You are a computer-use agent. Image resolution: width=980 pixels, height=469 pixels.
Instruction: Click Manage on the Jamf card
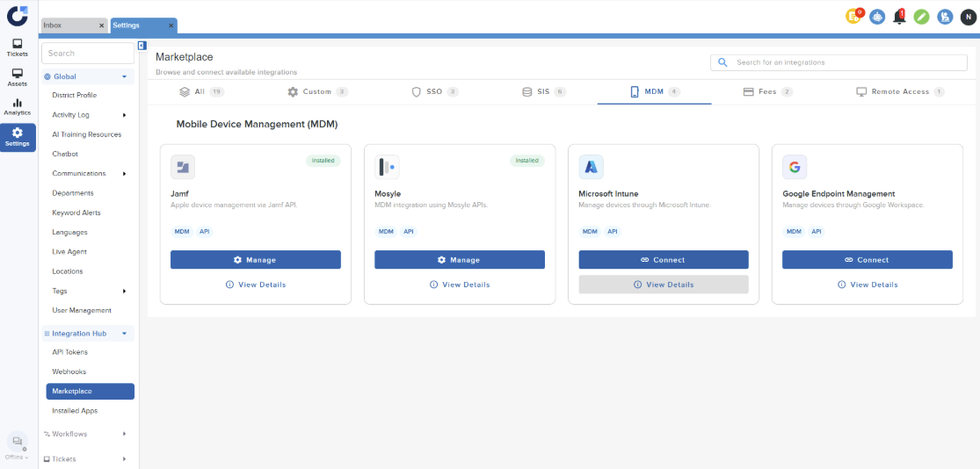(255, 260)
